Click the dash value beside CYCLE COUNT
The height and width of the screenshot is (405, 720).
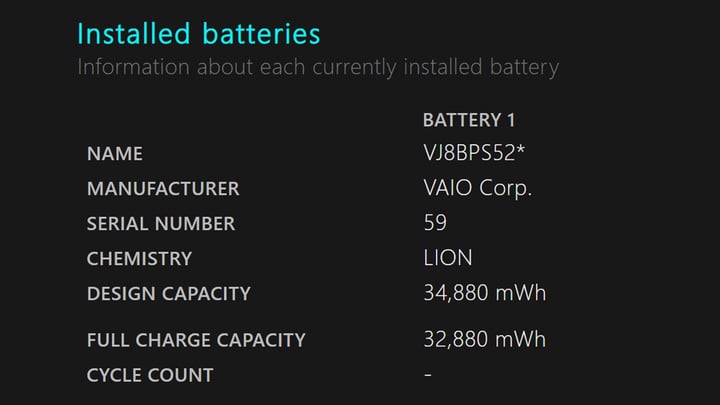tap(428, 376)
